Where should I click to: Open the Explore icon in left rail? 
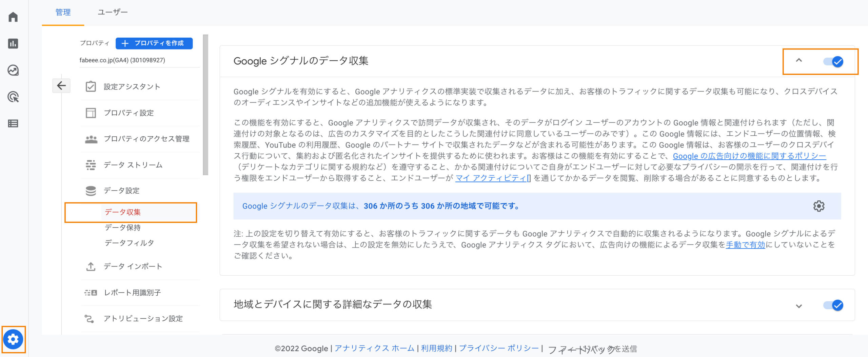click(13, 70)
